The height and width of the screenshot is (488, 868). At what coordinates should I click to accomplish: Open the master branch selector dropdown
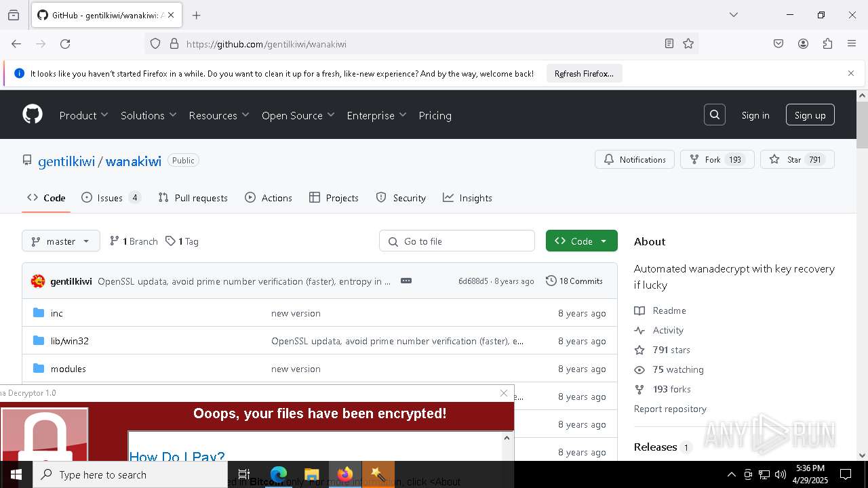pos(61,241)
